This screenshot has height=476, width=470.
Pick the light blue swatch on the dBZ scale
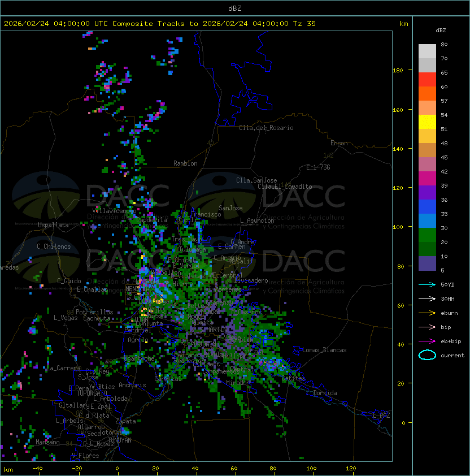click(427, 220)
